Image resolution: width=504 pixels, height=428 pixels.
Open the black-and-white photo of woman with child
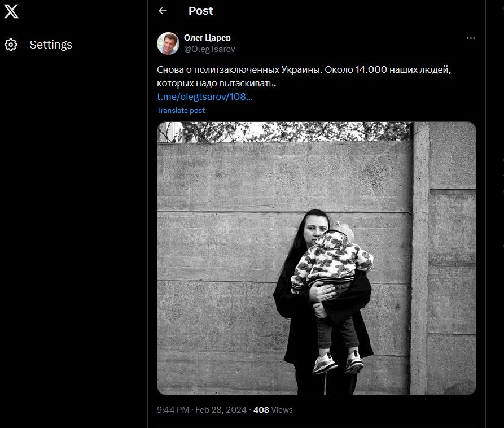click(317, 259)
